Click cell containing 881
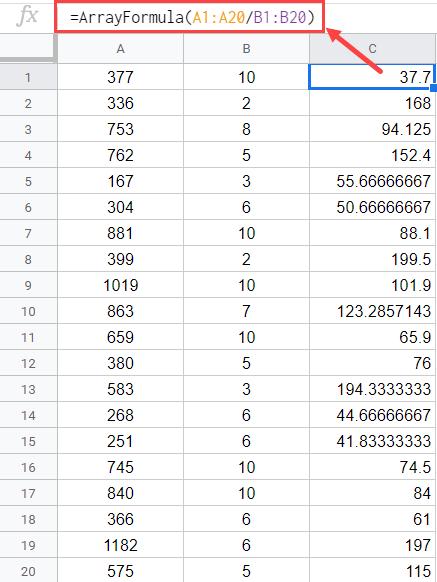Screen dimensions: 437x582 [120, 233]
